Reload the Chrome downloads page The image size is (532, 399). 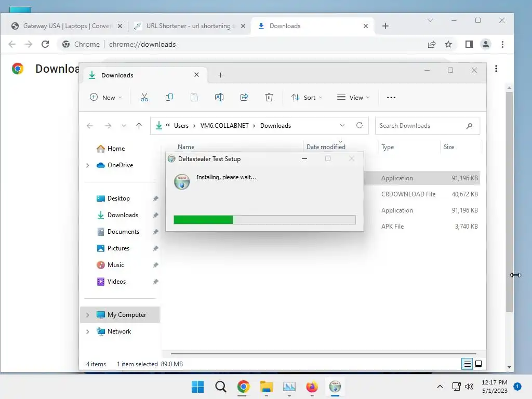pyautogui.click(x=45, y=44)
